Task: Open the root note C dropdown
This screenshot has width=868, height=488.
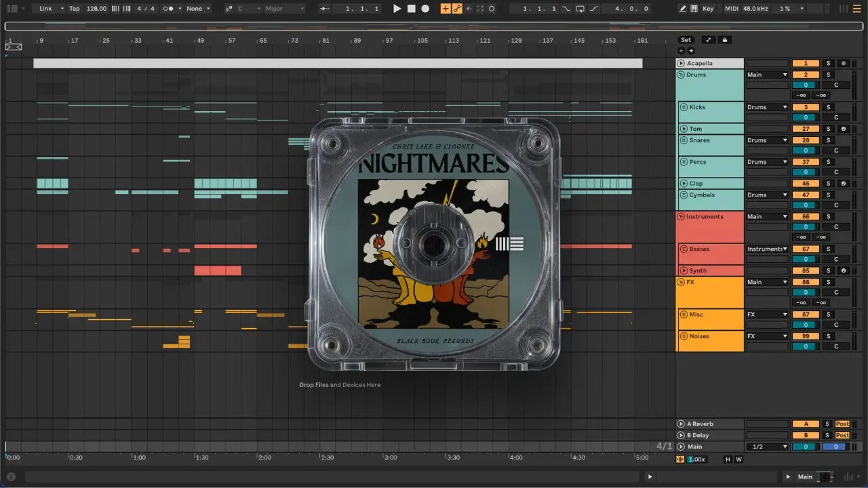Action: pos(249,9)
